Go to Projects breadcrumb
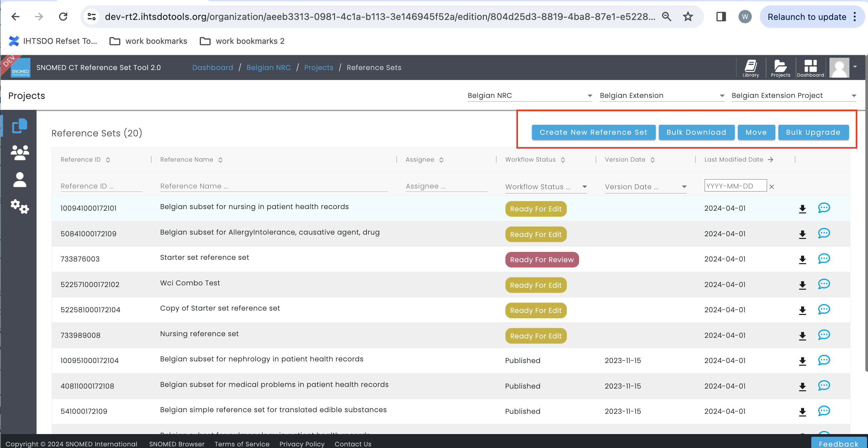This screenshot has width=868, height=448. [x=318, y=68]
